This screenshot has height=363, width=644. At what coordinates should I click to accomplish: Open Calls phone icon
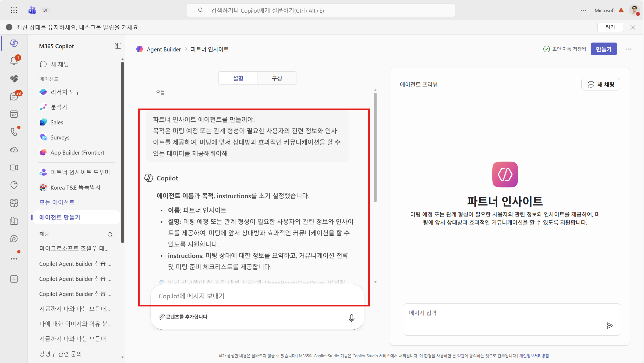coord(14,132)
